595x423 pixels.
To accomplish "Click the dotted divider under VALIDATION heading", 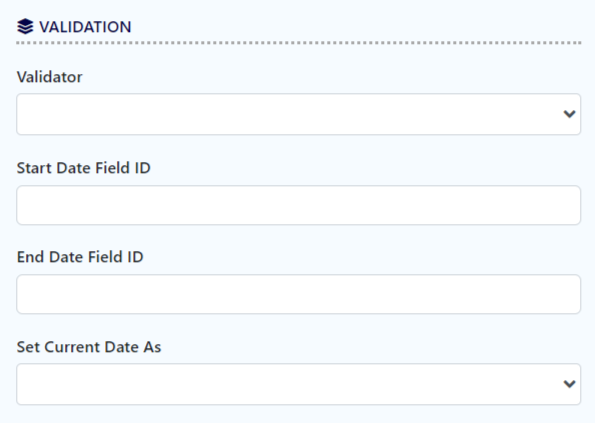I will [299, 43].
